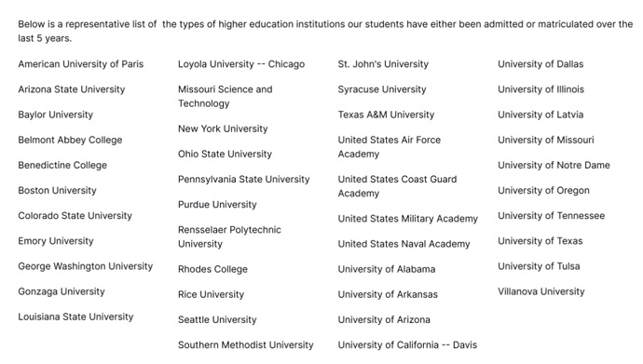Click United States Naval Academy entry

[404, 244]
